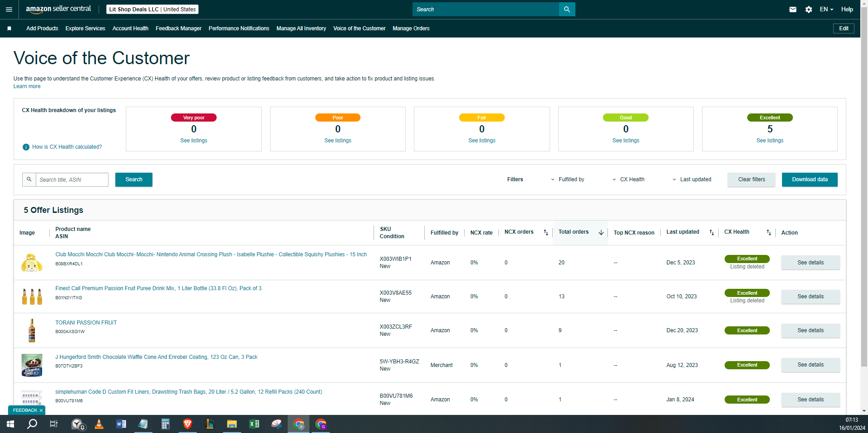See listings under Excellent
This screenshot has height=433, width=868.
(770, 141)
